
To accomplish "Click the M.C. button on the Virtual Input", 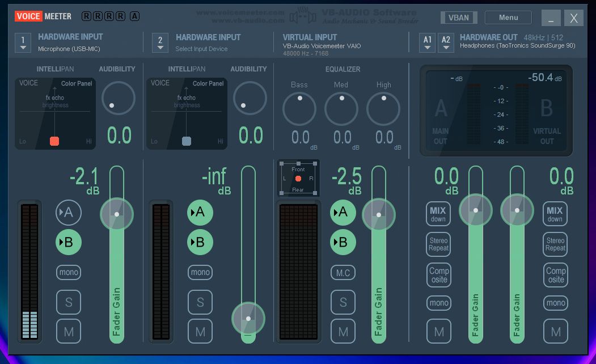I will click(343, 273).
